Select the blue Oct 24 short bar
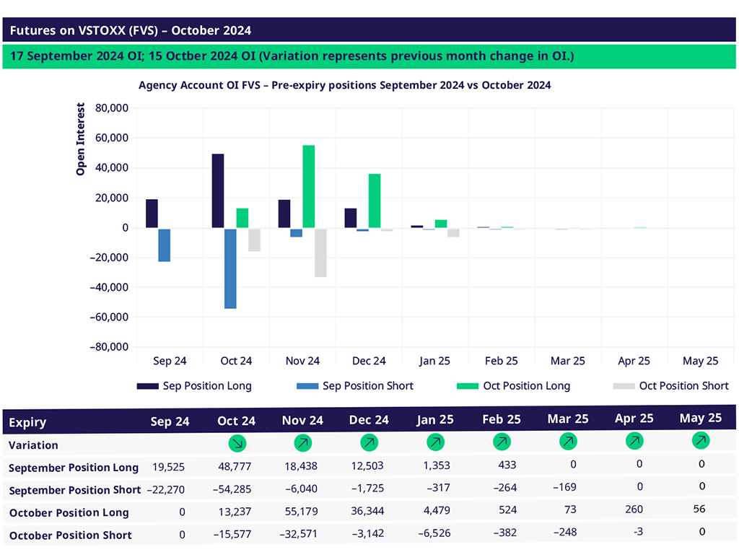Viewport: 739px width, 560px height. pos(230,268)
